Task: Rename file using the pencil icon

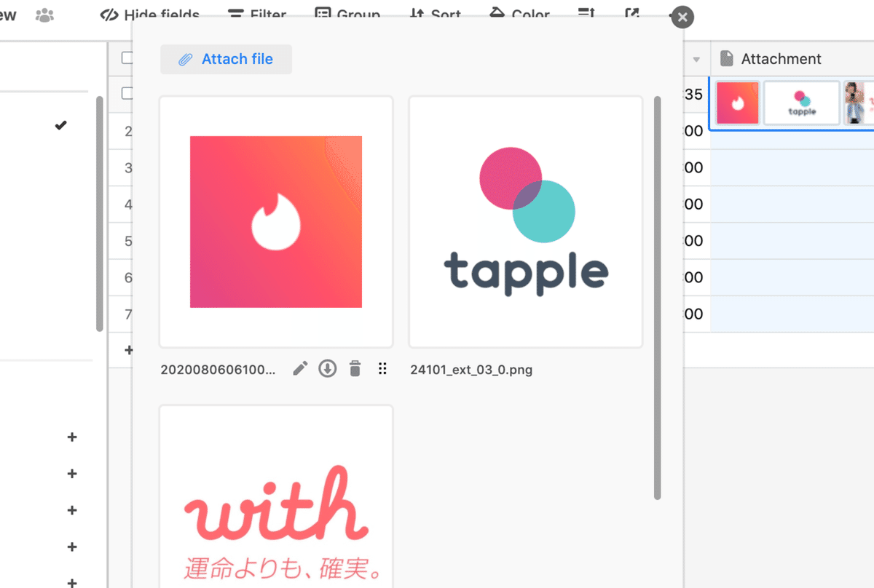Action: point(300,369)
